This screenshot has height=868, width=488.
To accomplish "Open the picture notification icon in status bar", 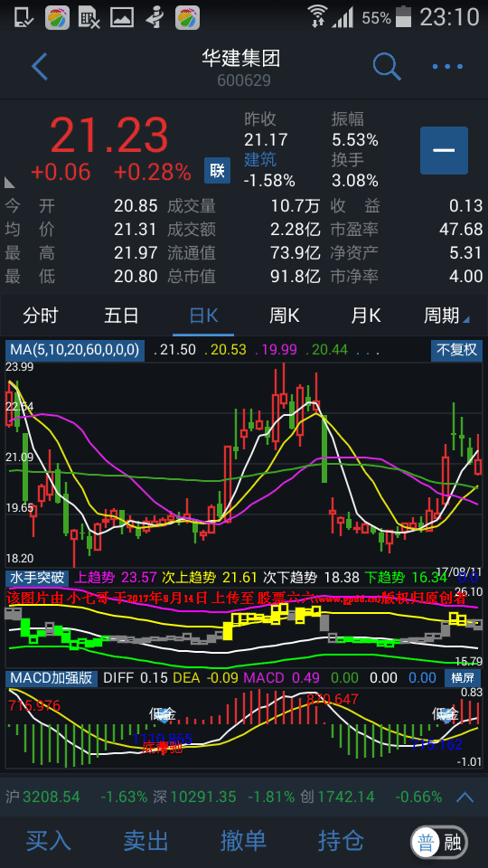I will 122,17.
